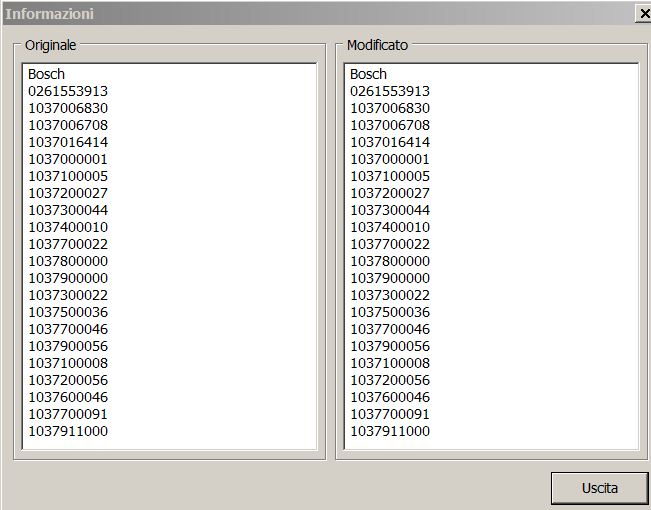The width and height of the screenshot is (651, 510).
Task: Click 1037300044 in the Originale list
Action: tap(68, 210)
